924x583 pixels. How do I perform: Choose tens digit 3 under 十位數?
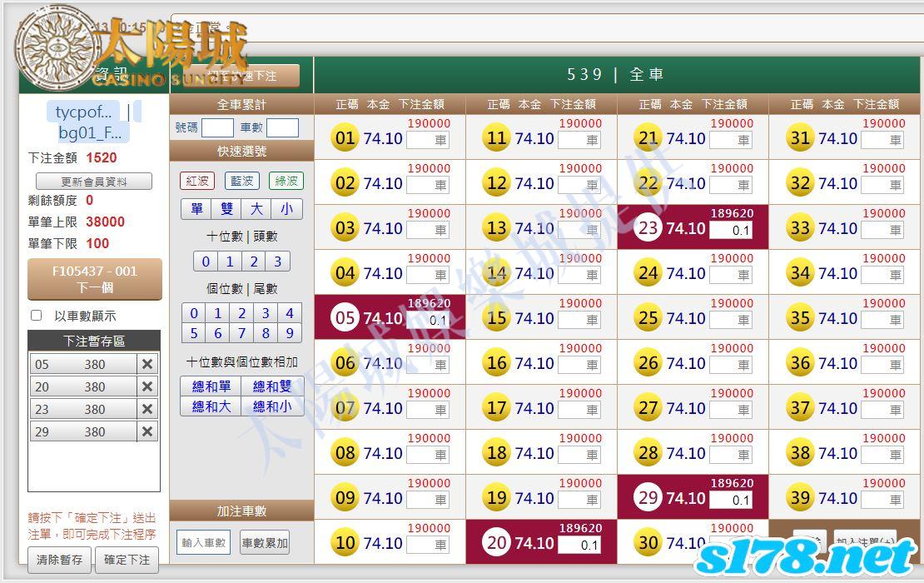(277, 262)
